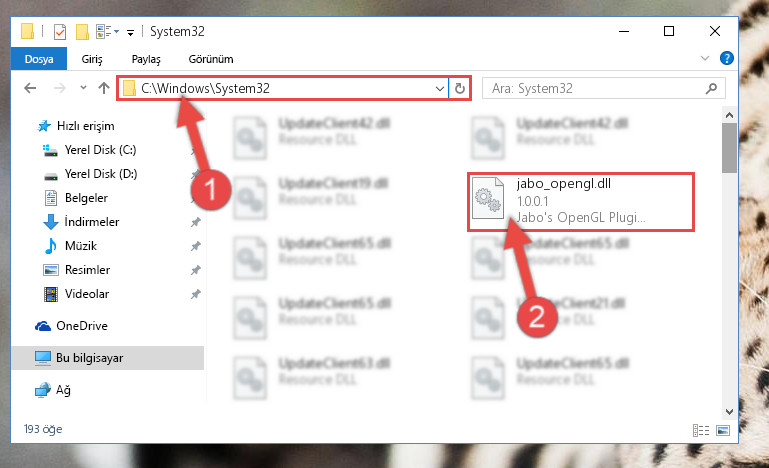Toggle the pin next to Müzik
769x468 pixels.
pos(196,246)
